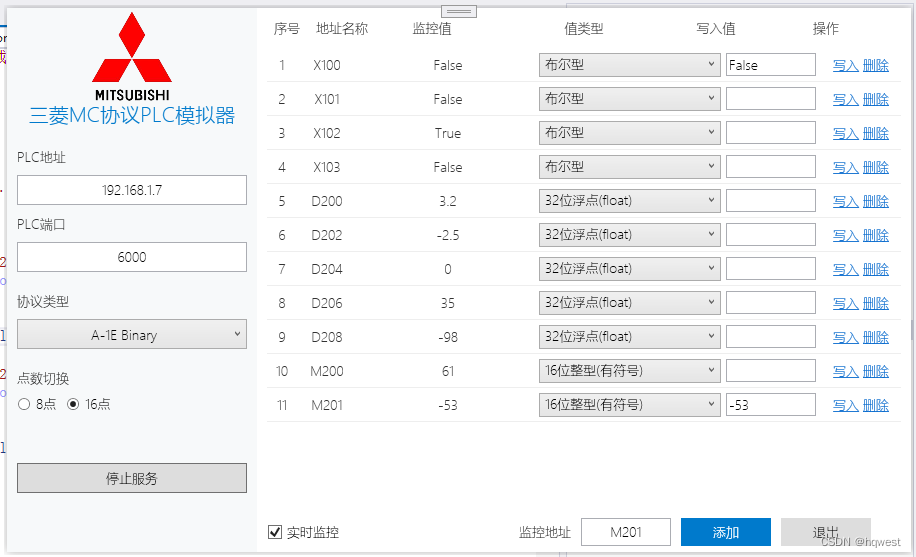Viewport: 916px width, 557px height.
Task: Click the 监控值 column header
Action: point(432,28)
